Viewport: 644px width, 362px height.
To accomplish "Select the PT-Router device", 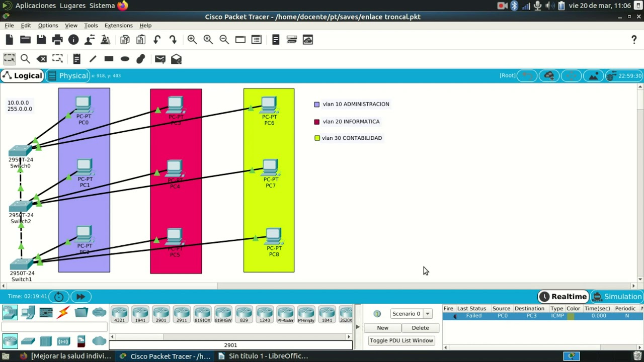I will [285, 314].
